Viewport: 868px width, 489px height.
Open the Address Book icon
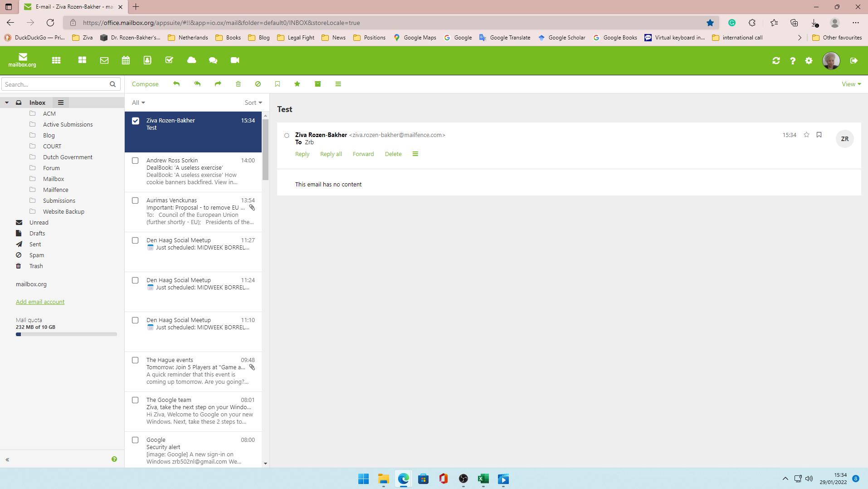point(147,60)
